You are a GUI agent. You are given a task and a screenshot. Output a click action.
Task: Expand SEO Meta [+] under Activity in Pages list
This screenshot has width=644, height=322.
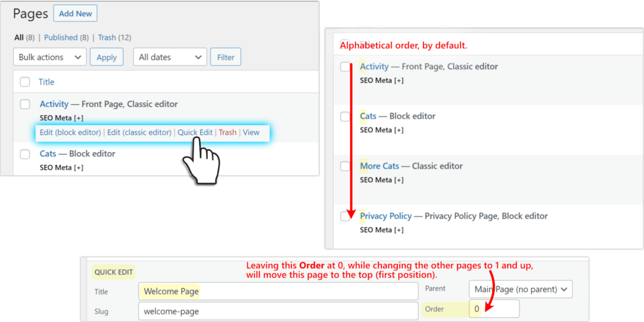click(x=61, y=118)
